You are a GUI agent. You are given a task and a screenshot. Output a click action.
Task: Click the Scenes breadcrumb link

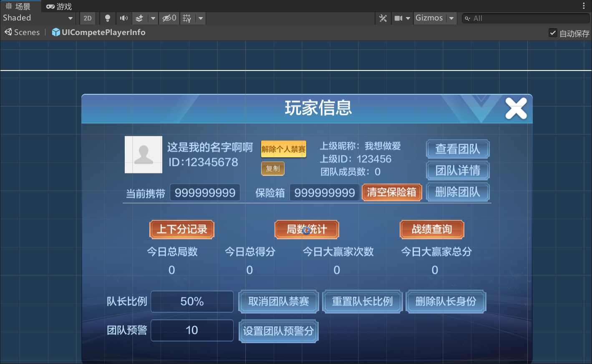click(23, 33)
